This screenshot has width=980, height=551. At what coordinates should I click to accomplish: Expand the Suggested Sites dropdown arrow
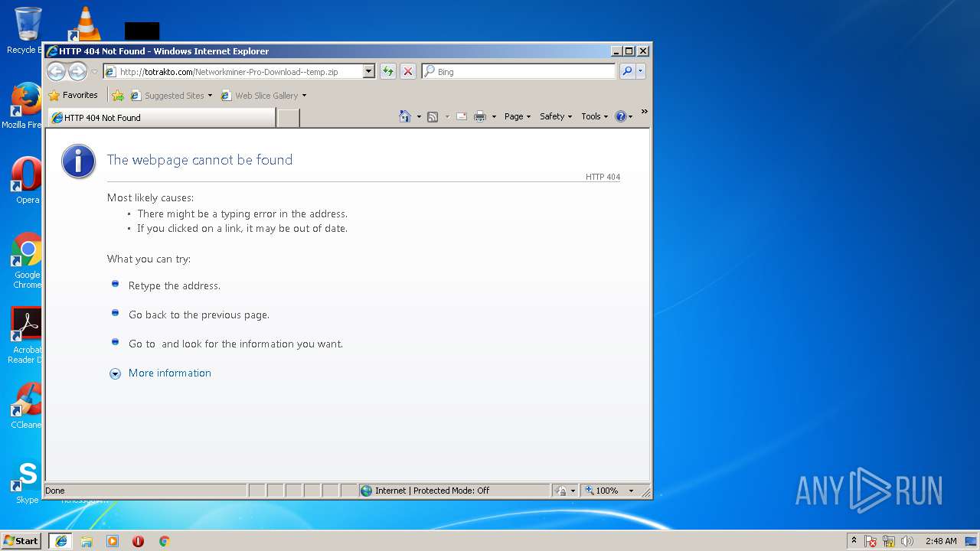pyautogui.click(x=210, y=96)
